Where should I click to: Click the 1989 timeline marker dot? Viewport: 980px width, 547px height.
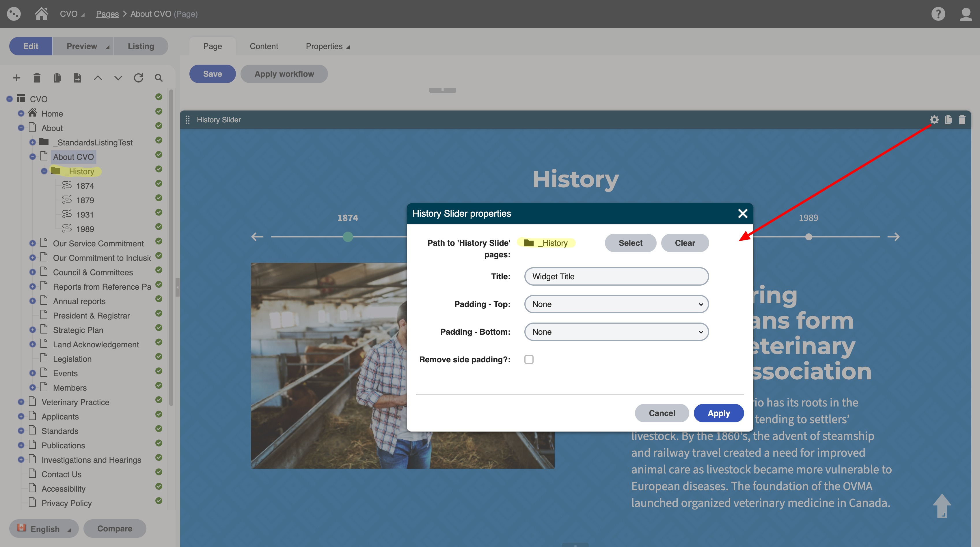[x=808, y=237]
